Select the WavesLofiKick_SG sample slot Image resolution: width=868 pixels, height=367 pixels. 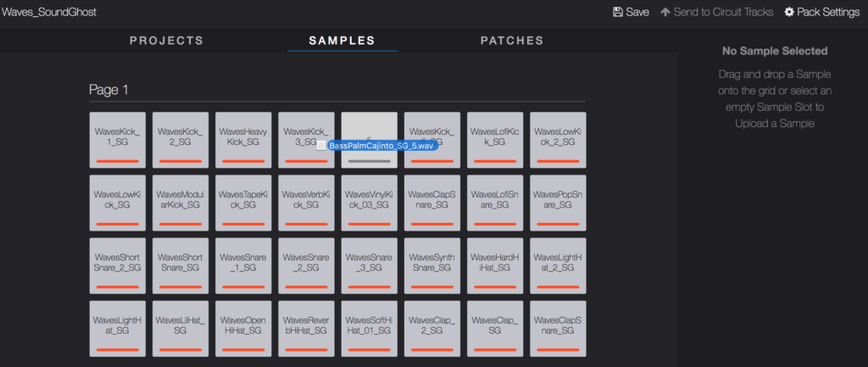point(495,139)
